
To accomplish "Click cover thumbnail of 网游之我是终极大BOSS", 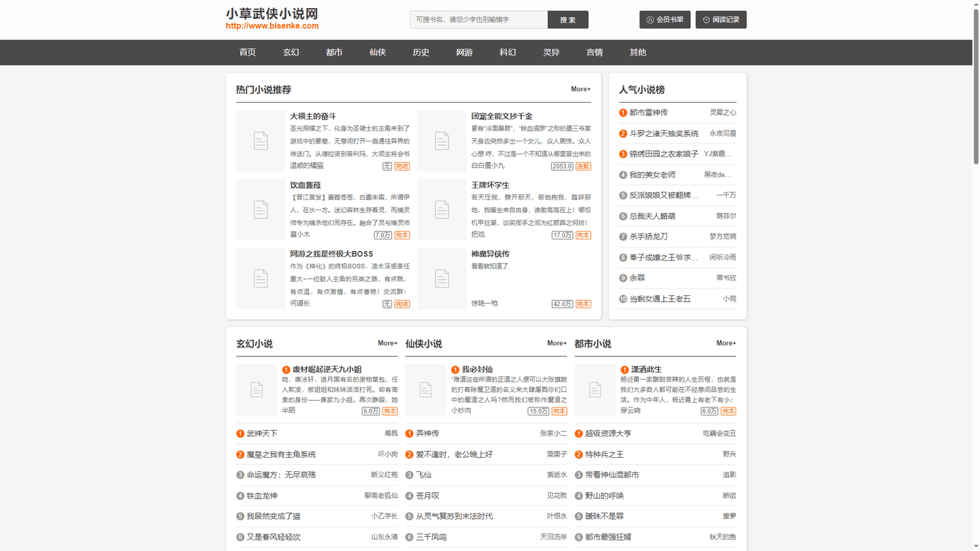I will [x=261, y=278].
